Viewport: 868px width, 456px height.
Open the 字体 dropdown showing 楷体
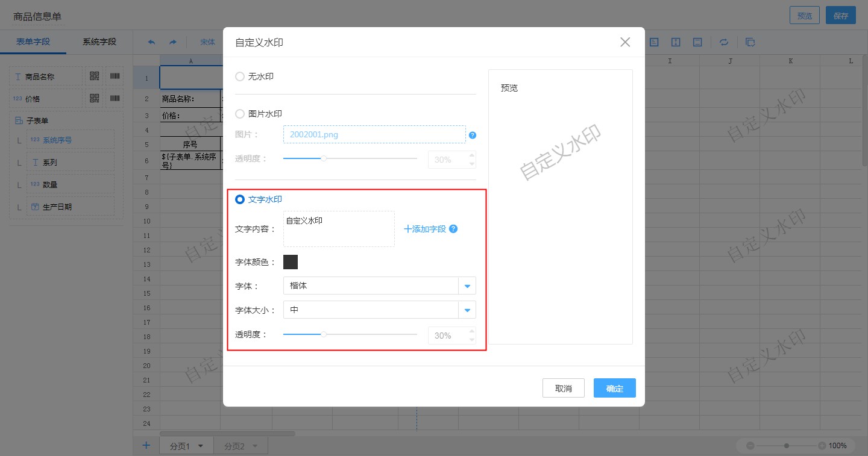coord(467,286)
